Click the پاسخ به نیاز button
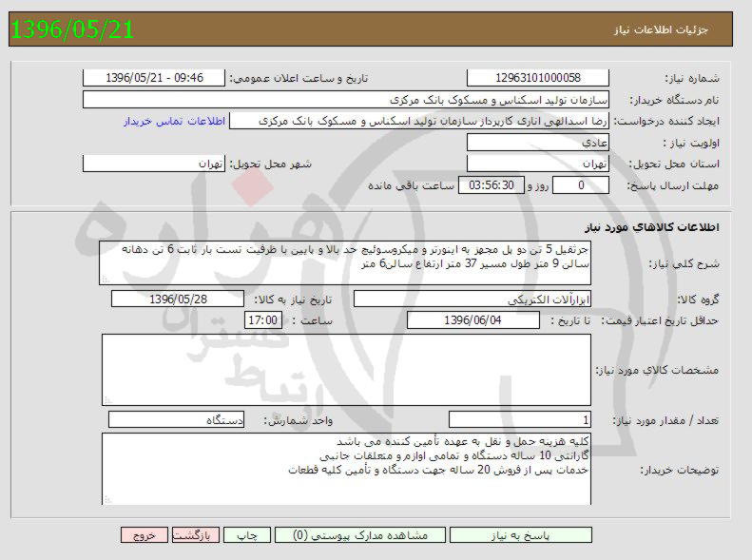Viewport: 752px width, 560px height. coord(521,535)
